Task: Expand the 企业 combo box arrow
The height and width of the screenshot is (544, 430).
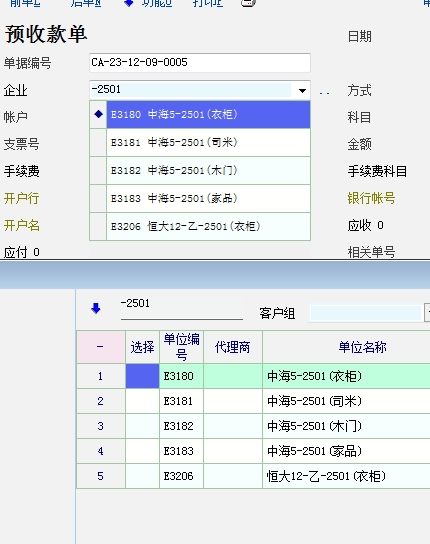Action: pos(302,91)
